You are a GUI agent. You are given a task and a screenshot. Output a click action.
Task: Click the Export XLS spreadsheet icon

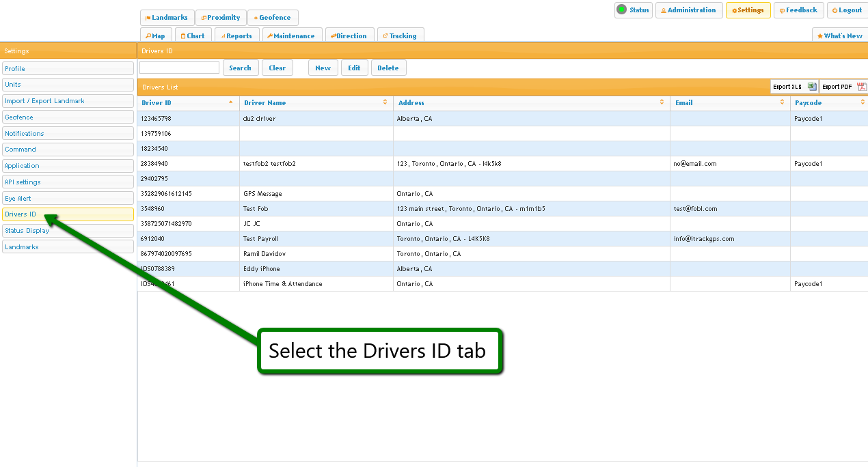(x=812, y=87)
